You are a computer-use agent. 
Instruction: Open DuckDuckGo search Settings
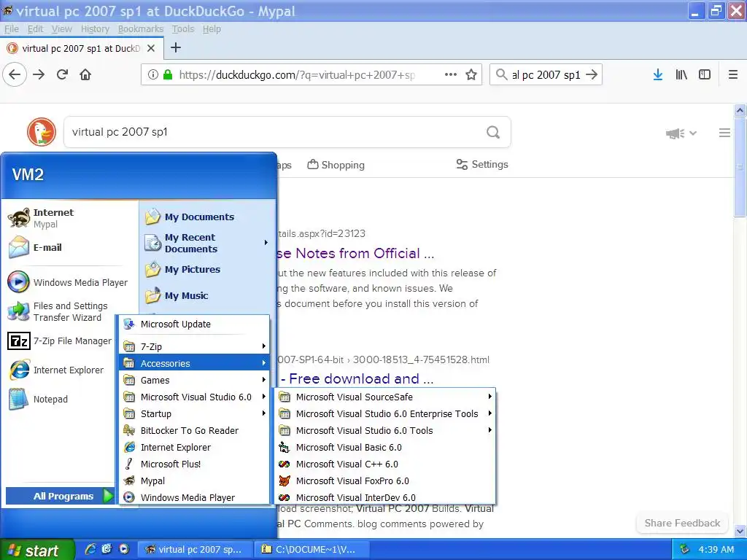click(482, 164)
